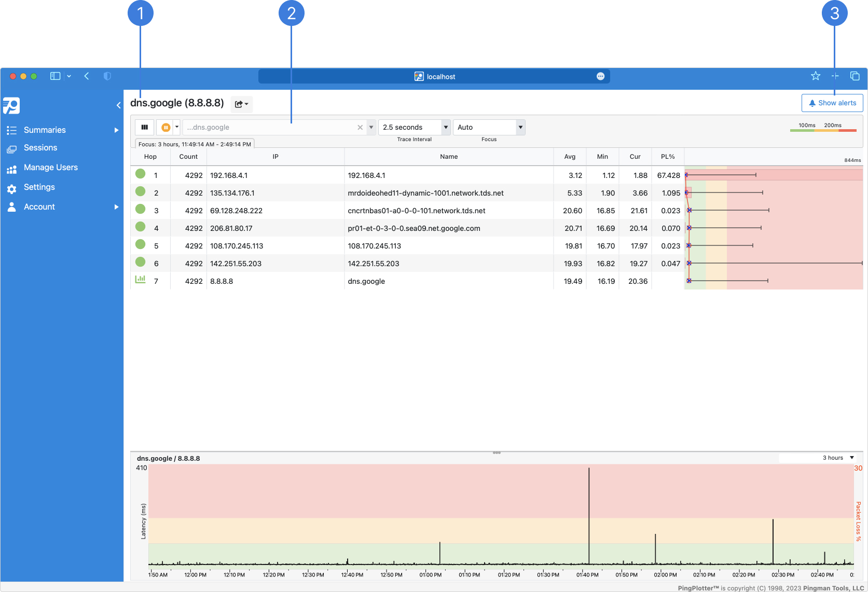Pause tracing with the orange pause button
The image size is (868, 592).
point(165,127)
